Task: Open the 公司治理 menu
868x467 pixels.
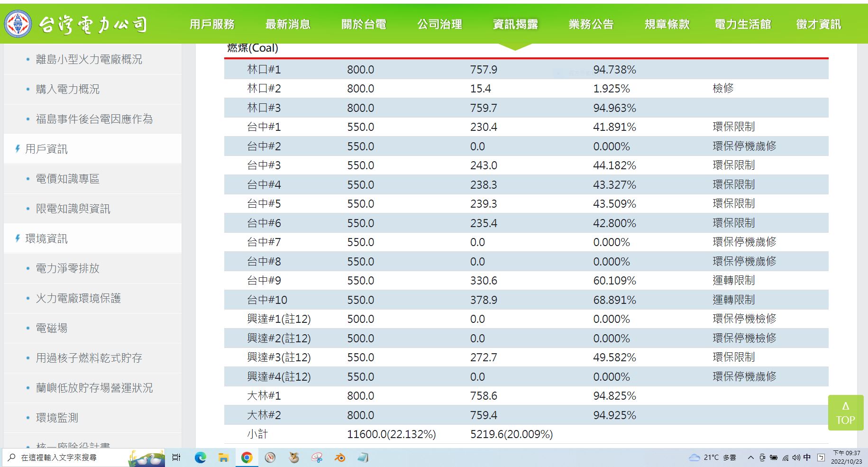Action: pyautogui.click(x=440, y=24)
